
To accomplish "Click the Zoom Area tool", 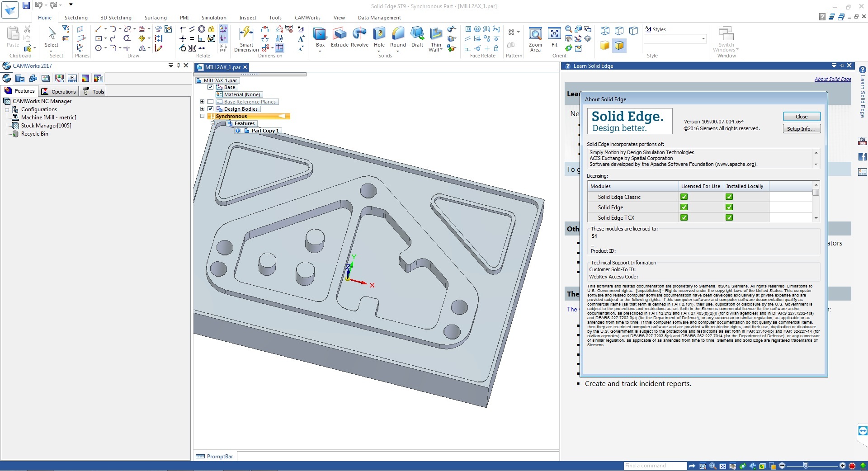I will (x=535, y=39).
